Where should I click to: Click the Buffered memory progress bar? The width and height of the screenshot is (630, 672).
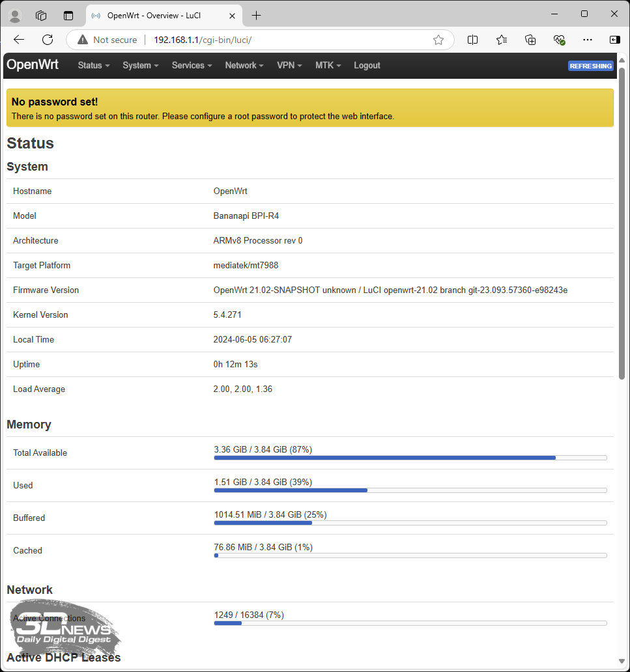pyautogui.click(x=410, y=524)
